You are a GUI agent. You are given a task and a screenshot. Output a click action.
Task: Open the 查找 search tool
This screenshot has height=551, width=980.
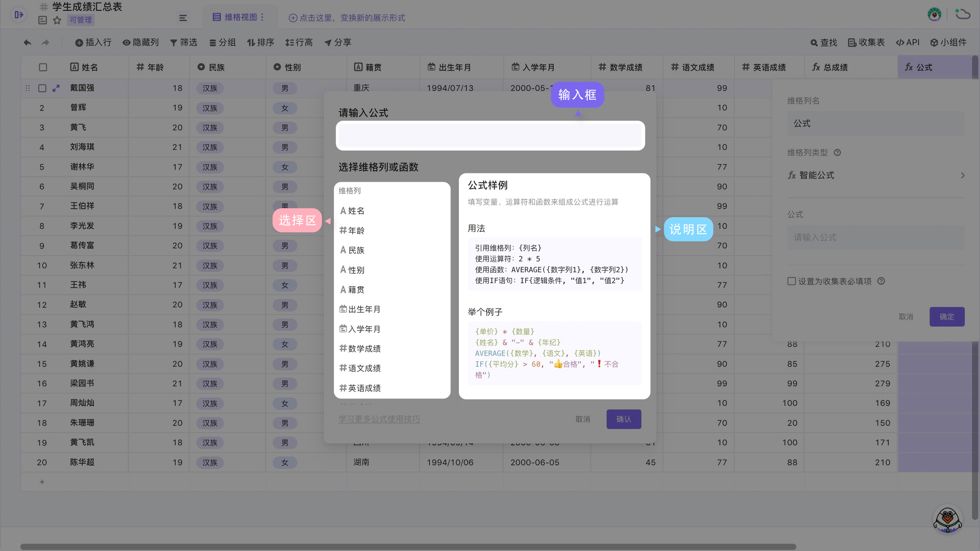click(x=823, y=42)
